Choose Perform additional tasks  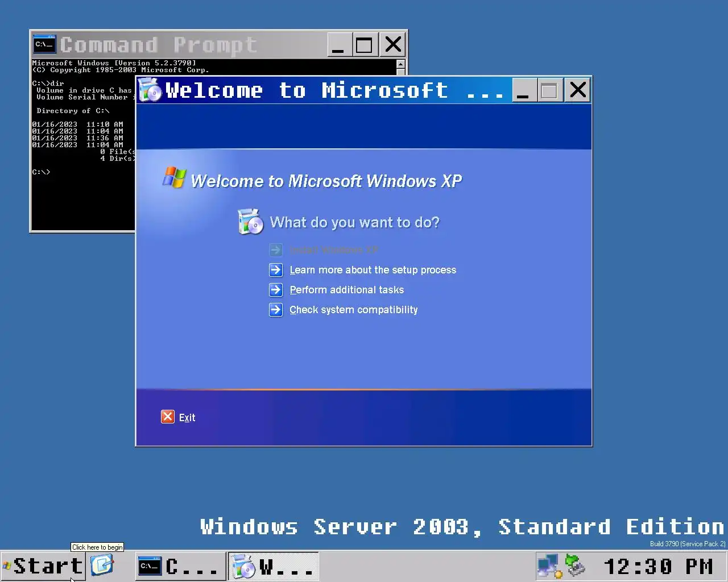346,290
